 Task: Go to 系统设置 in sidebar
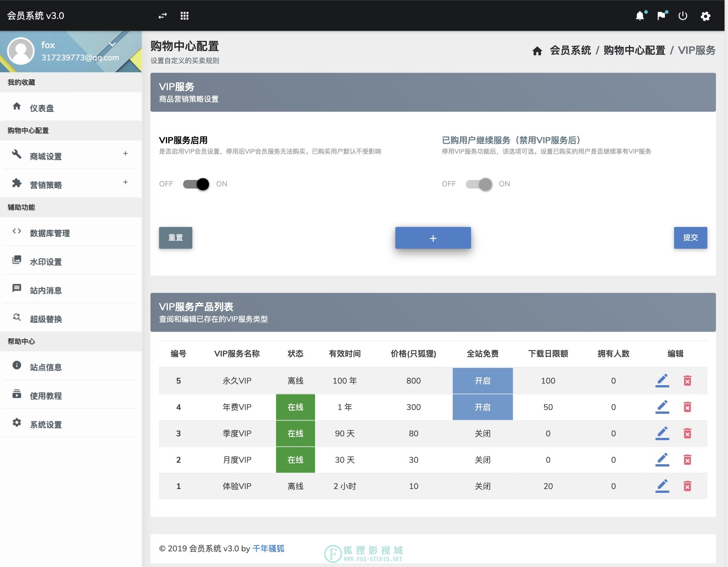pos(71,424)
